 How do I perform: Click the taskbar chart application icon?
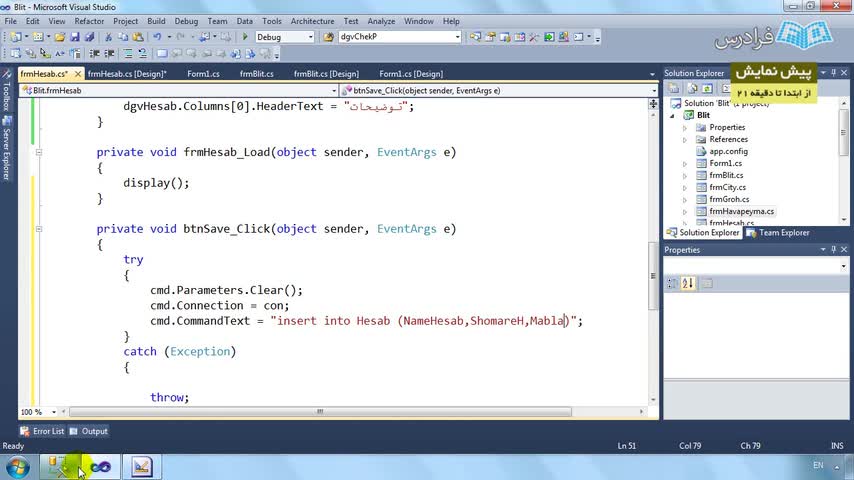click(x=141, y=467)
